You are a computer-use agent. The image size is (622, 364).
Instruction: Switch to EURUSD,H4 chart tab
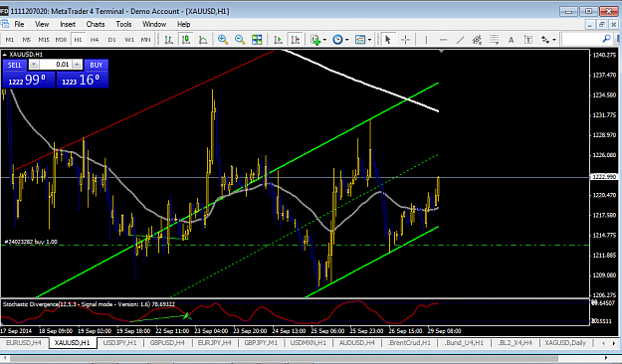(x=24, y=342)
